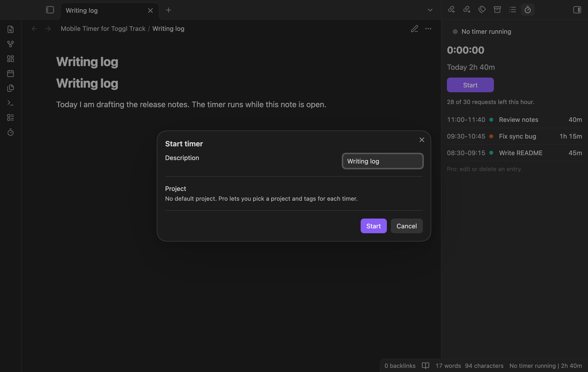Navigate forward with right arrow

pyautogui.click(x=48, y=29)
